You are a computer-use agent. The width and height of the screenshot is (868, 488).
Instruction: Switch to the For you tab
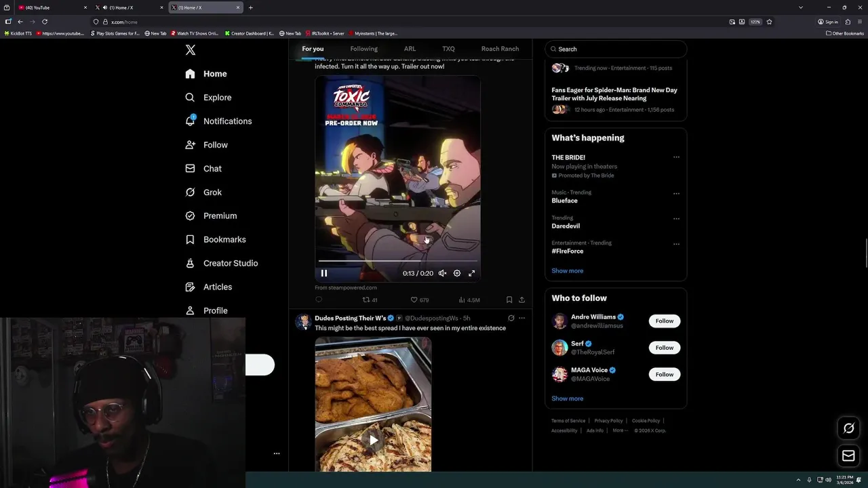point(313,49)
